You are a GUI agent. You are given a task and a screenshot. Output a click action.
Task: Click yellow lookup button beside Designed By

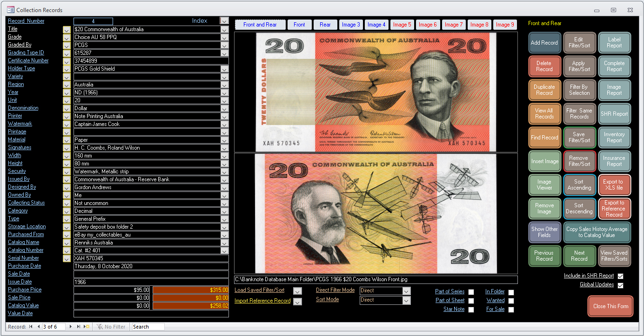pos(67,187)
